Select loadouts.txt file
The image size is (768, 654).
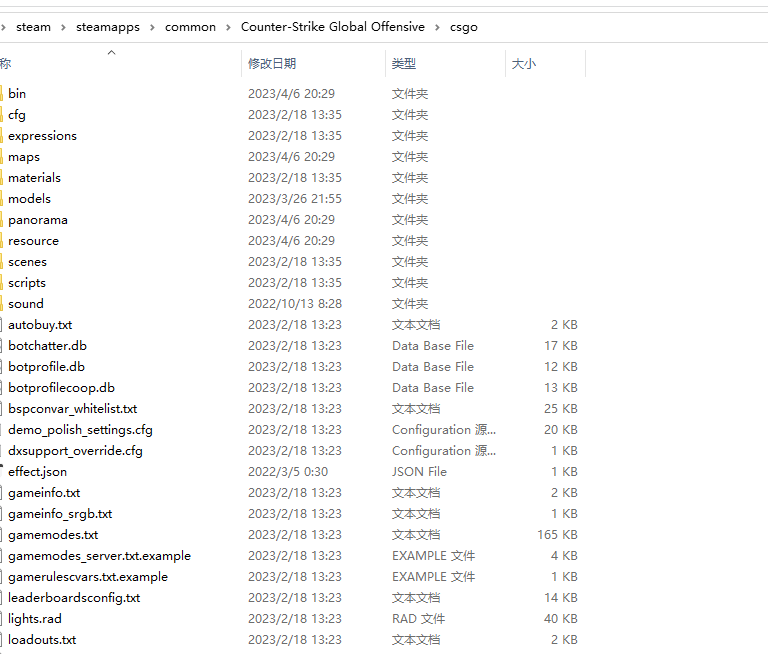tap(42, 640)
